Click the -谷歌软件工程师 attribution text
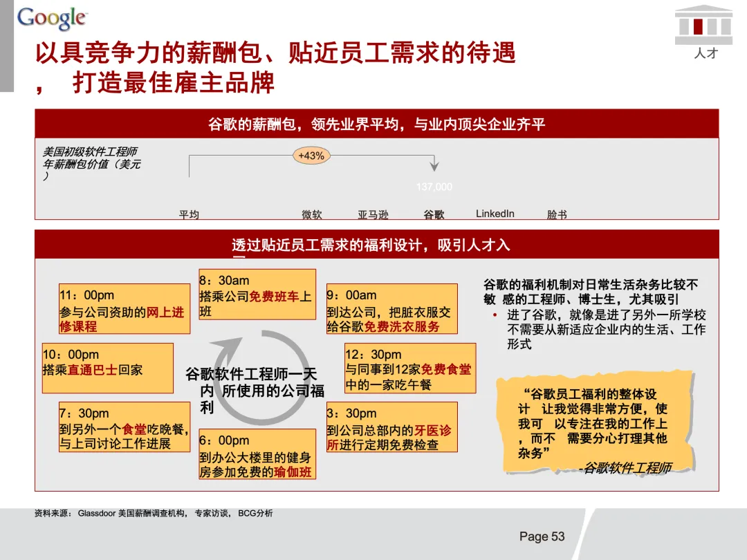 (625, 468)
